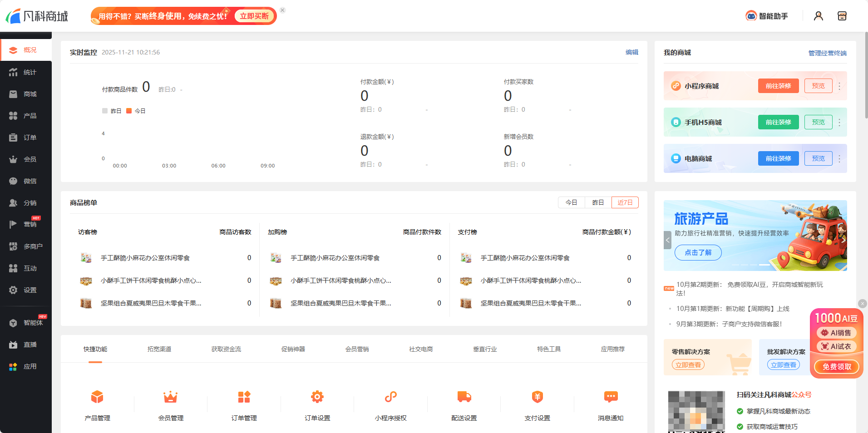Open 会员管理 crown icon
This screenshot has height=433, width=868.
(x=171, y=397)
